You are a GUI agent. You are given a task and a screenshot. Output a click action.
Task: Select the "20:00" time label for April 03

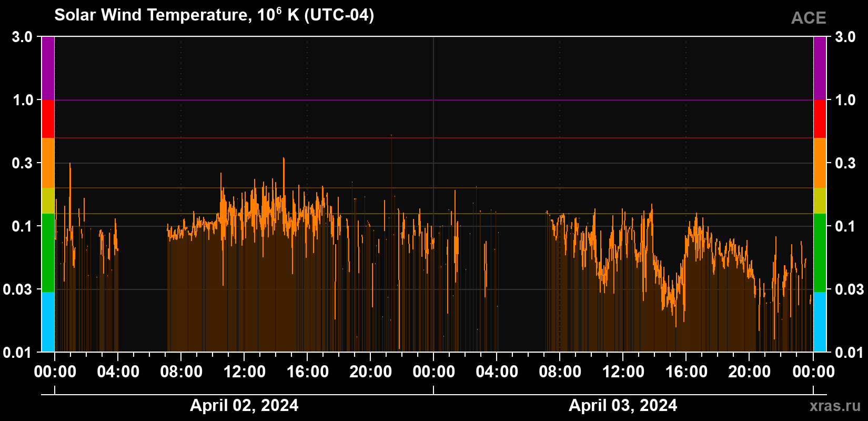pos(750,372)
